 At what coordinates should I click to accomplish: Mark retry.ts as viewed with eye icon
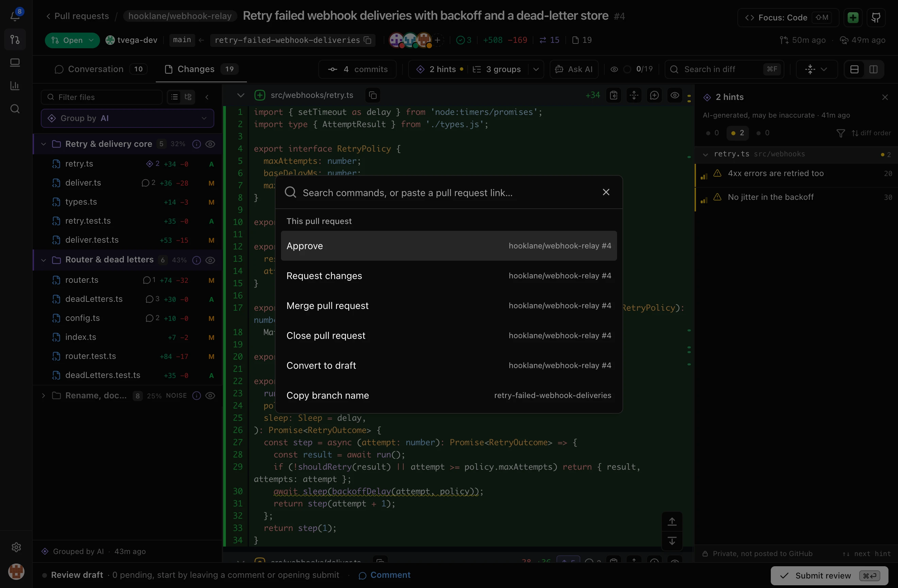(x=675, y=96)
